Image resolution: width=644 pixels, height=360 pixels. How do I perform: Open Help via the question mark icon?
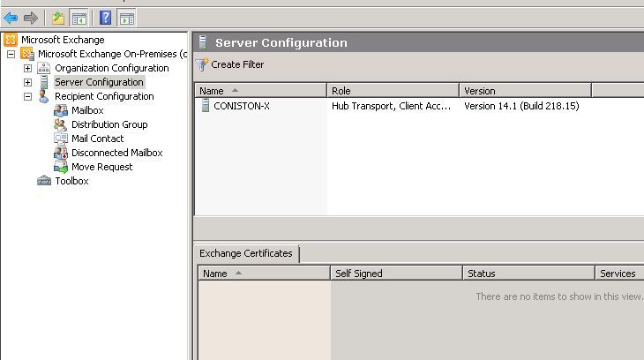[x=106, y=18]
